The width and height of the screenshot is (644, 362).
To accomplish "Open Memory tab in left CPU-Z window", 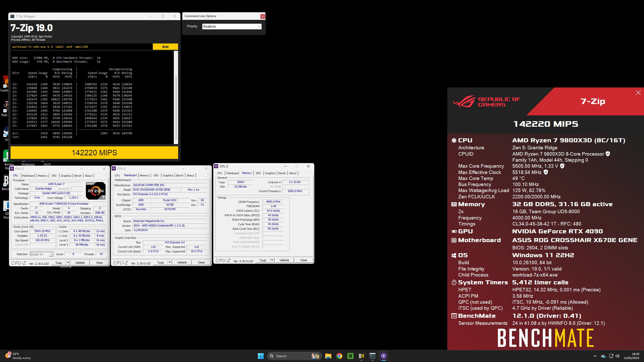I will 43,176.
